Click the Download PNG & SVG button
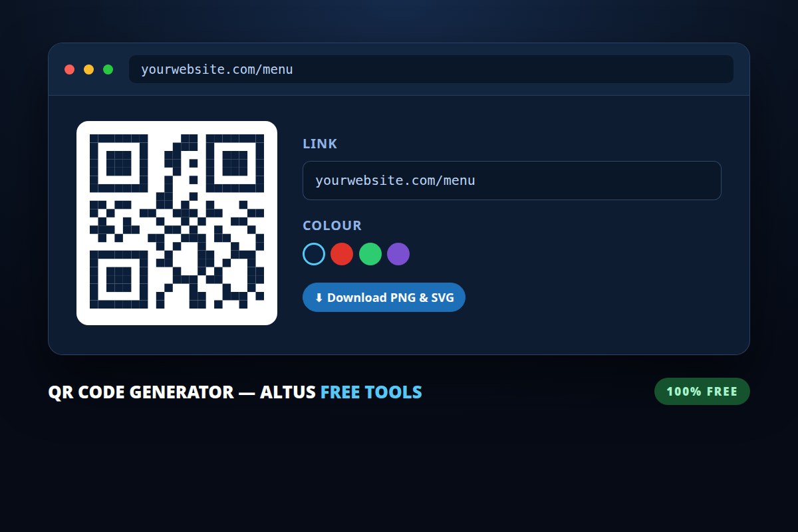This screenshot has height=532, width=798. tap(384, 297)
